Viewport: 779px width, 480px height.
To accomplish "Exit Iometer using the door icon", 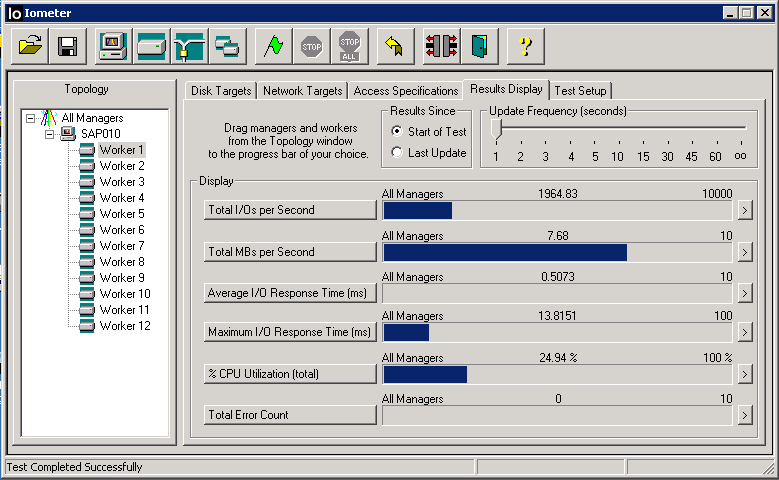I will tap(479, 47).
